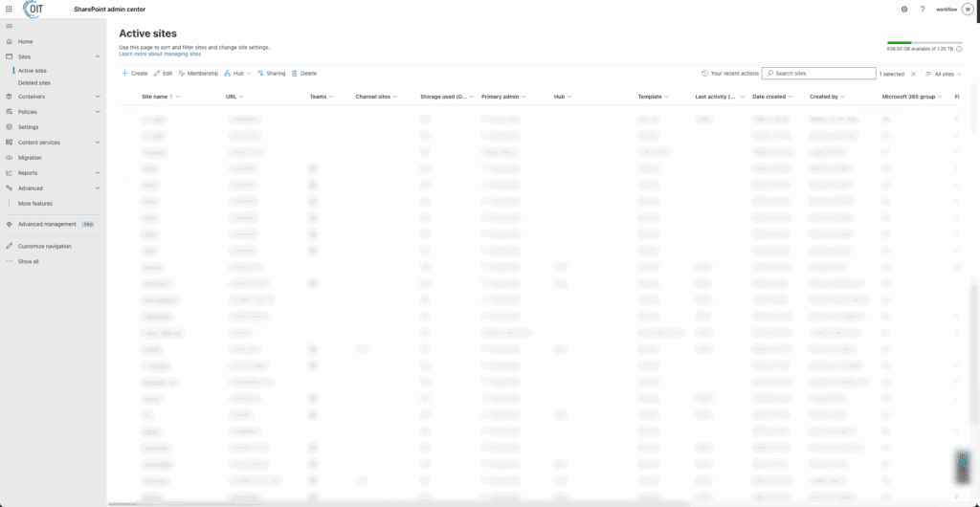Clear the 1 selected X icon

point(913,74)
